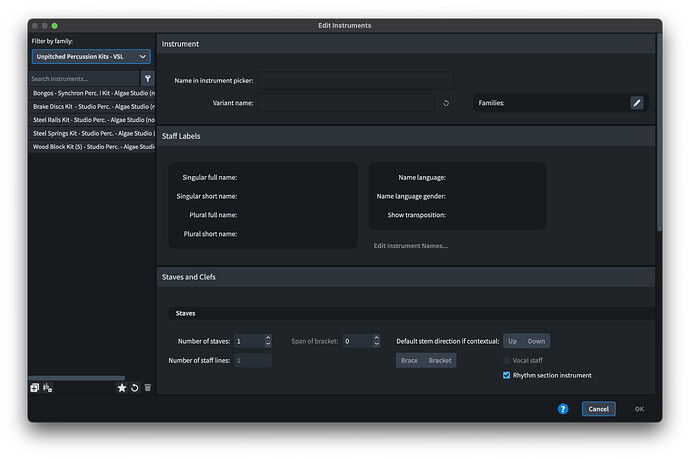690x458 pixels.
Task: Click the Number of staff lines field
Action: click(x=253, y=360)
